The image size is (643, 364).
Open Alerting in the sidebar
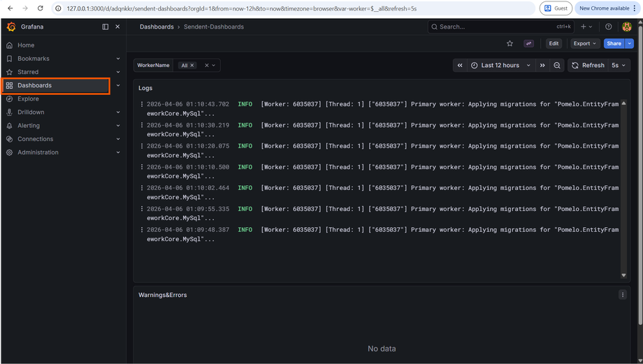[29, 126]
